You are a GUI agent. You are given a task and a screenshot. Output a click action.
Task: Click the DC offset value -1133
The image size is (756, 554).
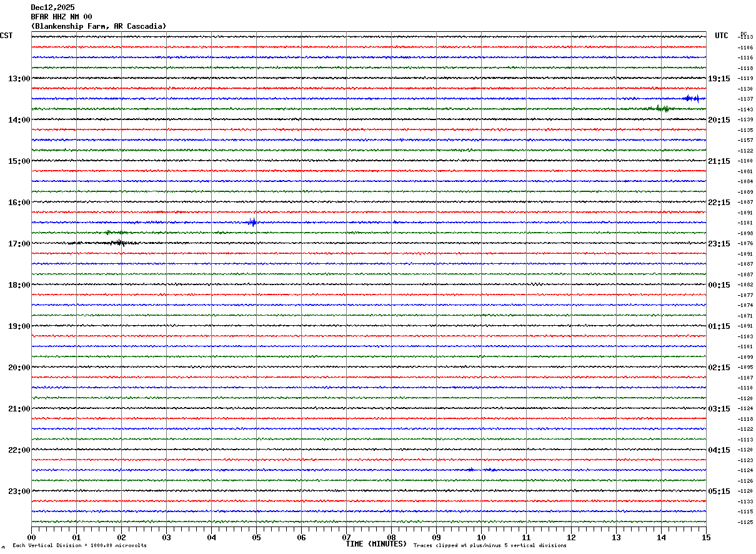745,501
